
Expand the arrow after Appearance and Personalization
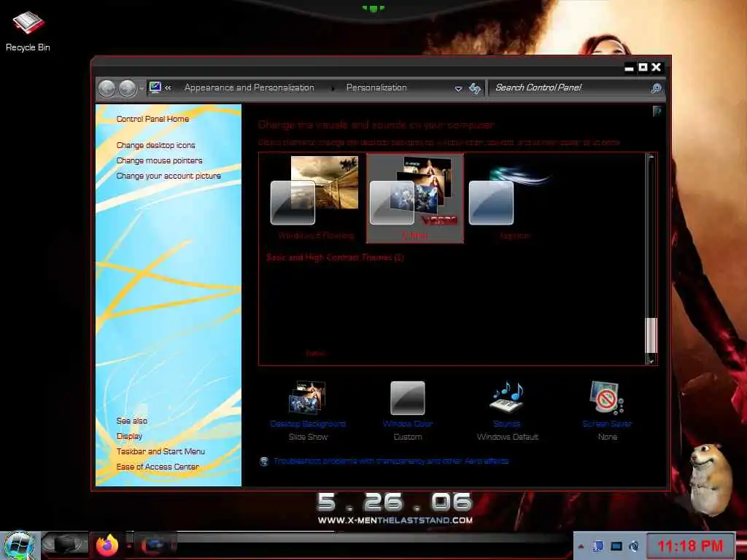[333, 88]
